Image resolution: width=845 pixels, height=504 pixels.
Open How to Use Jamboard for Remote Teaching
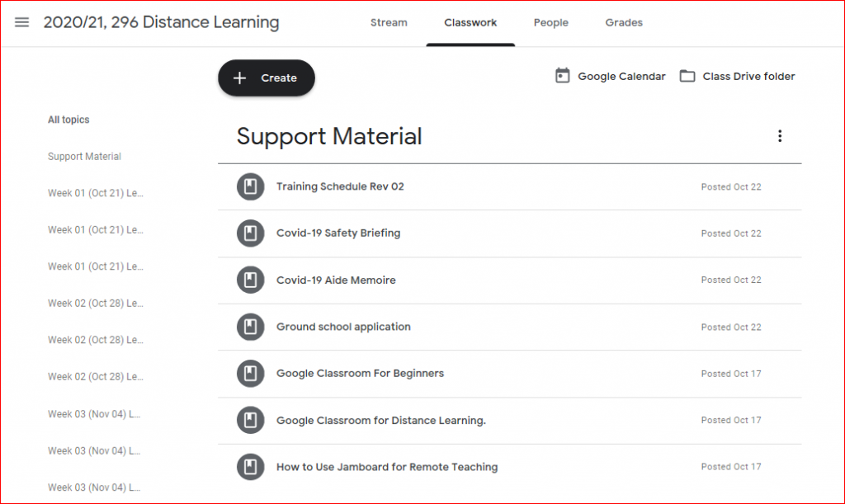pyautogui.click(x=387, y=467)
